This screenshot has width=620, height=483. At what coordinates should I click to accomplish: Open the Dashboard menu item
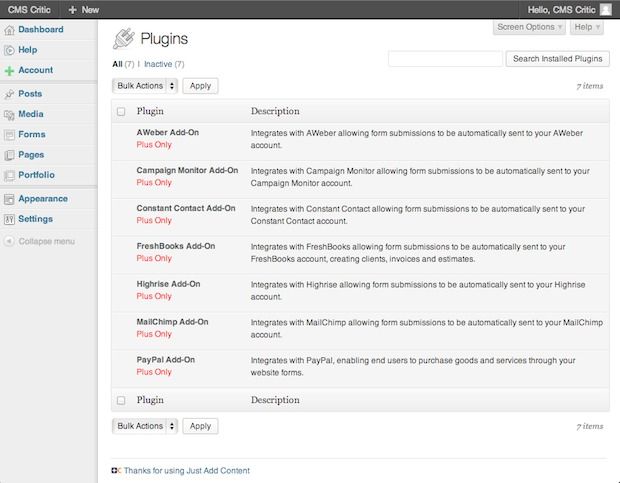coord(41,30)
